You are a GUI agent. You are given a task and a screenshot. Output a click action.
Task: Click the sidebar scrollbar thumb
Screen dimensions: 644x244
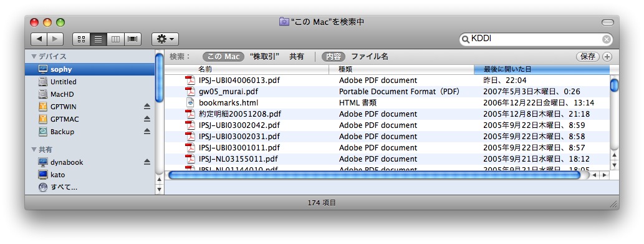(x=160, y=78)
